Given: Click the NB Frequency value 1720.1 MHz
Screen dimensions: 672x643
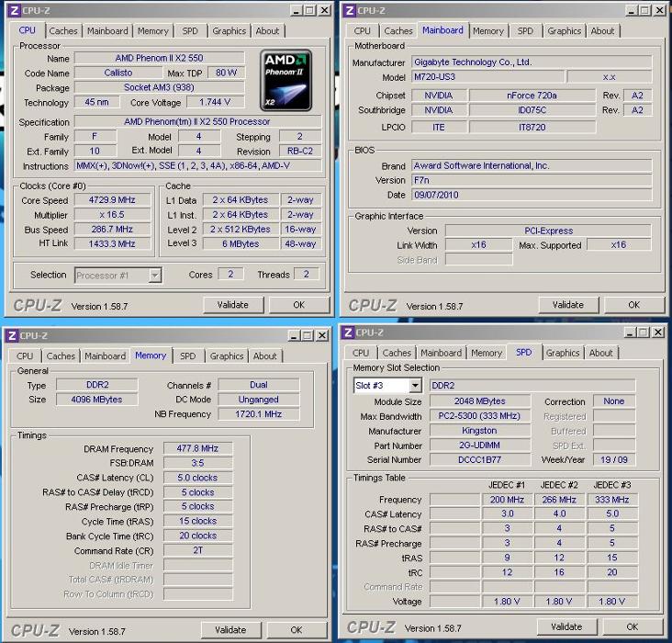Looking at the screenshot, I should (259, 414).
